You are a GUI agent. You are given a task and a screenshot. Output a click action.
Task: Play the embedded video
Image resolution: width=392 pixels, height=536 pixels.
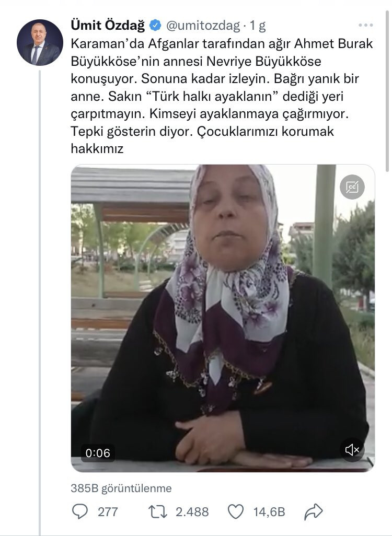pyautogui.click(x=223, y=318)
